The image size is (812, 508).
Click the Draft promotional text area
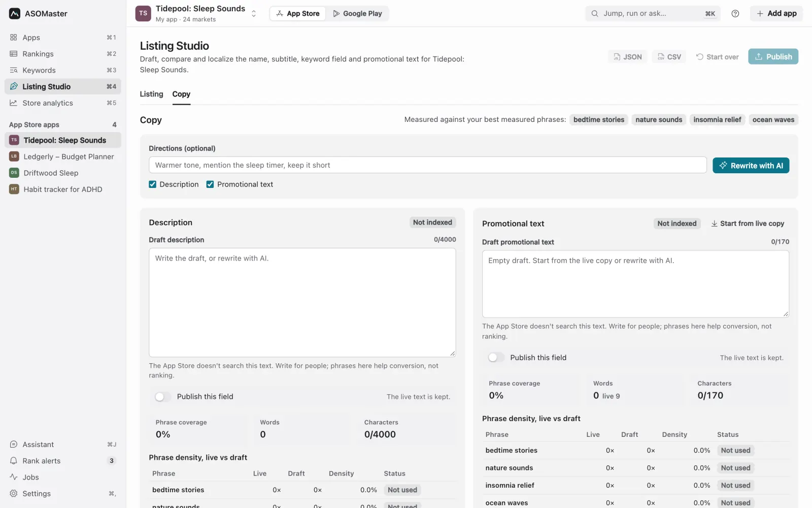(635, 284)
